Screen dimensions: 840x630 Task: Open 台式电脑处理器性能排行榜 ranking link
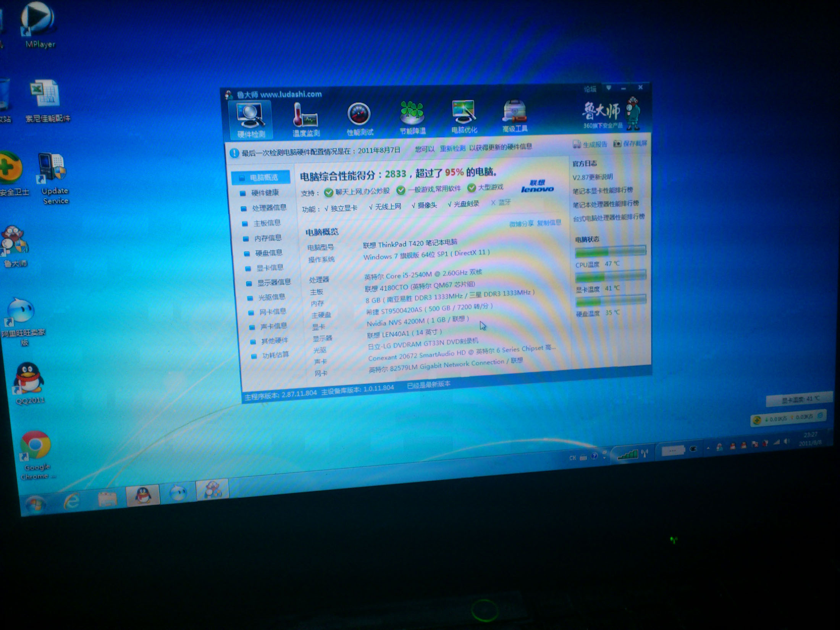point(609,218)
